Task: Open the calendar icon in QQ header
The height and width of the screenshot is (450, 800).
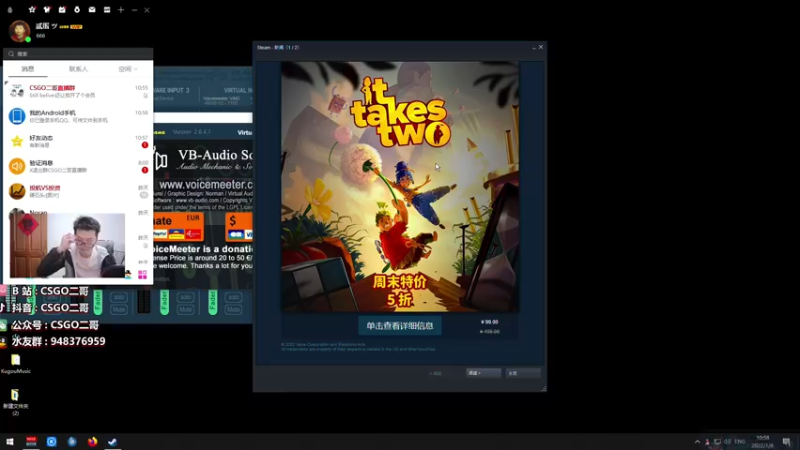Action: (x=62, y=10)
